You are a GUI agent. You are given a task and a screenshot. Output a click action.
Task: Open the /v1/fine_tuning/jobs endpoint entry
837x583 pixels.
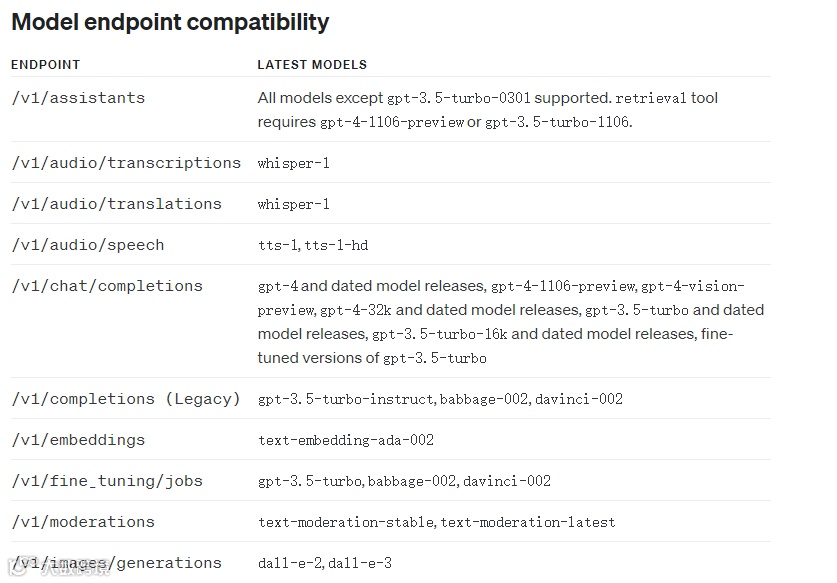107,481
